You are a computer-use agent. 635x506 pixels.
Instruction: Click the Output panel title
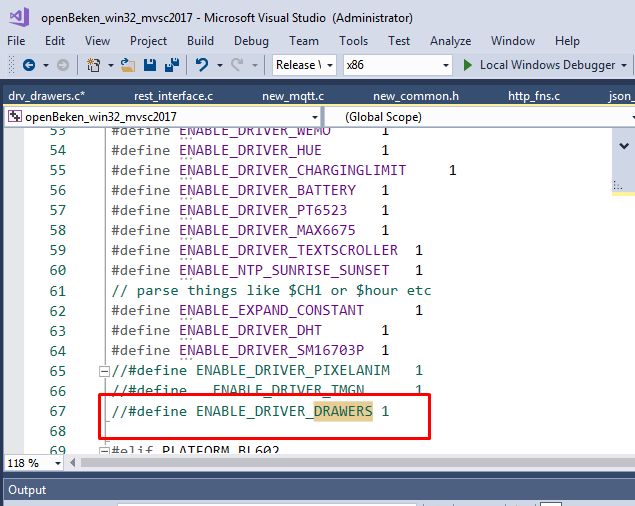point(27,490)
